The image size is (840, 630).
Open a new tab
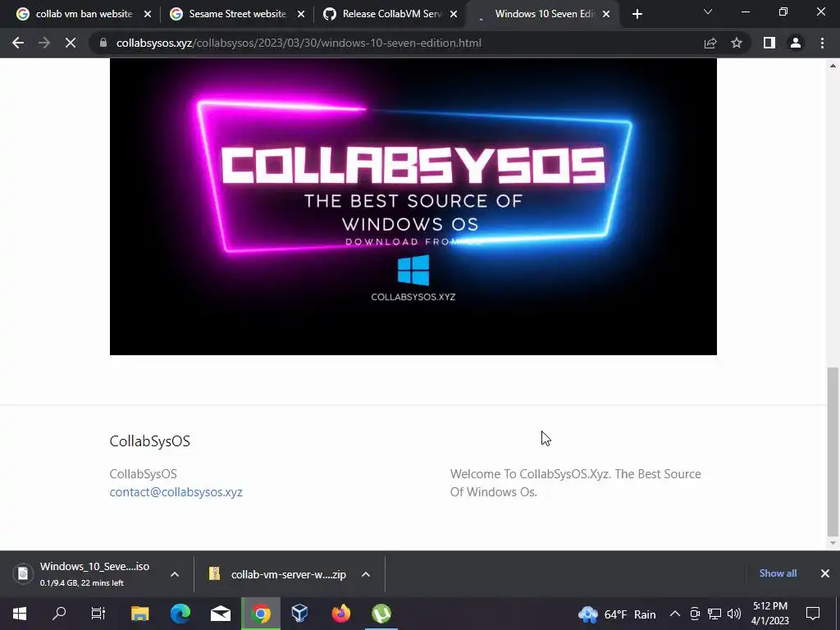(x=637, y=14)
